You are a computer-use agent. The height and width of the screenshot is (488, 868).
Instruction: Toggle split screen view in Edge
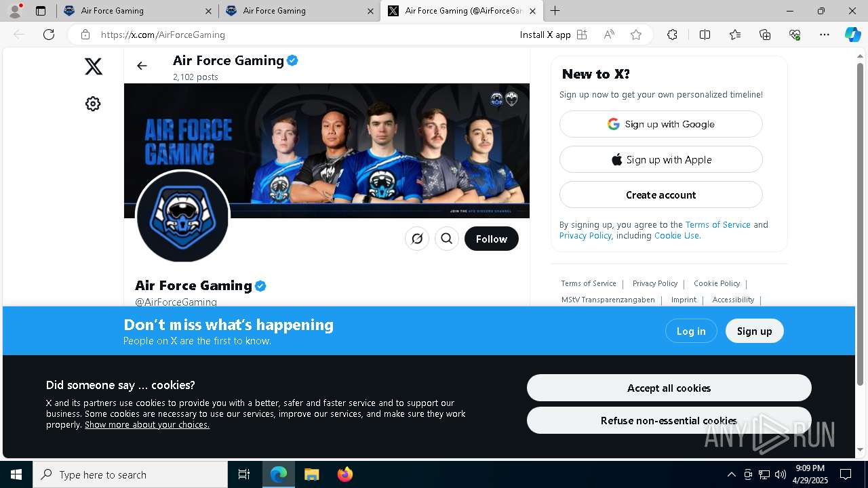(705, 35)
